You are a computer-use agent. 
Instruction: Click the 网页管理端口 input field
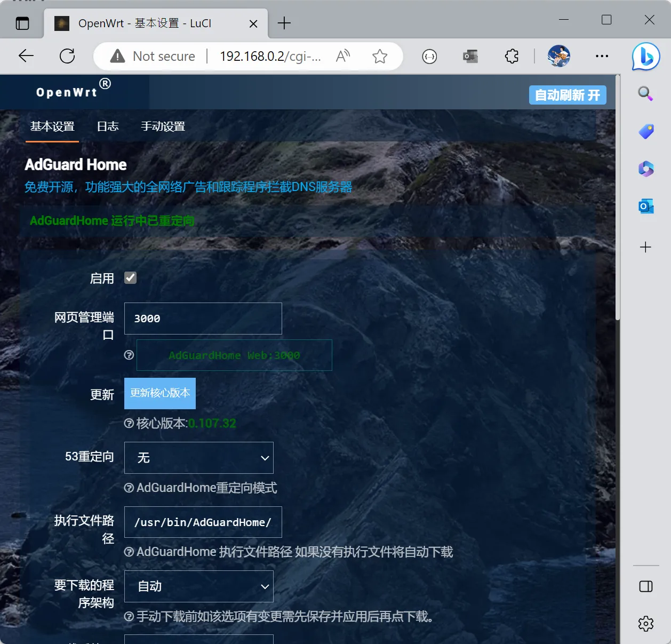[x=203, y=319]
